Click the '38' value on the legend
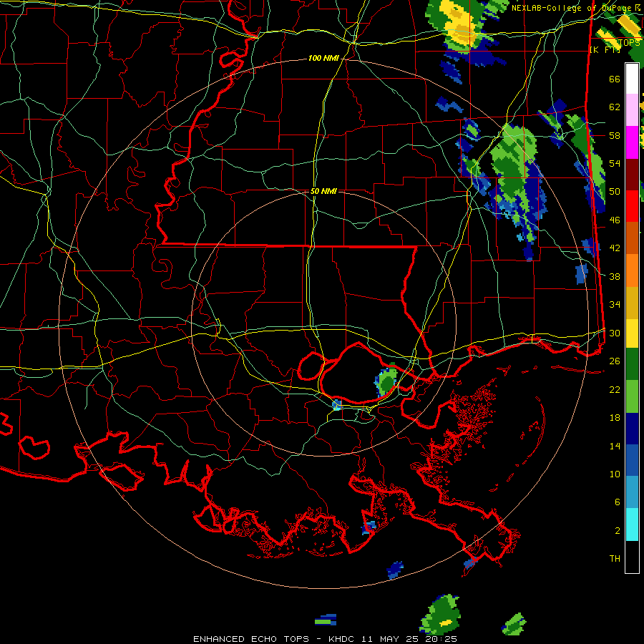The height and width of the screenshot is (644, 644). pyautogui.click(x=615, y=276)
